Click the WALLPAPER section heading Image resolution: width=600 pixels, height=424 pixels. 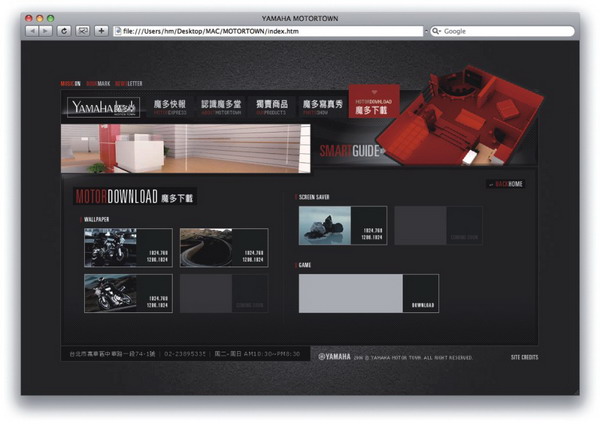96,219
